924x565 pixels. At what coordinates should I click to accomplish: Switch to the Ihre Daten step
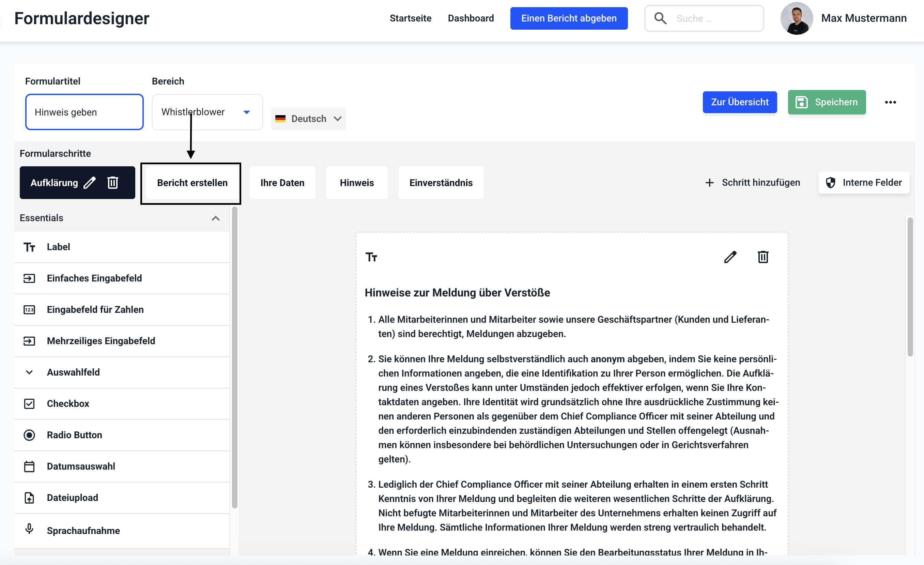coord(282,183)
